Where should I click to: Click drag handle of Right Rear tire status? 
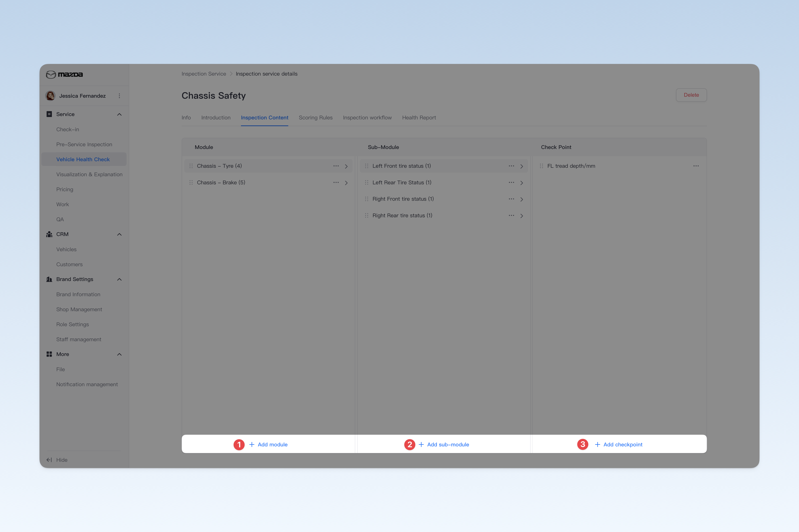pos(366,215)
